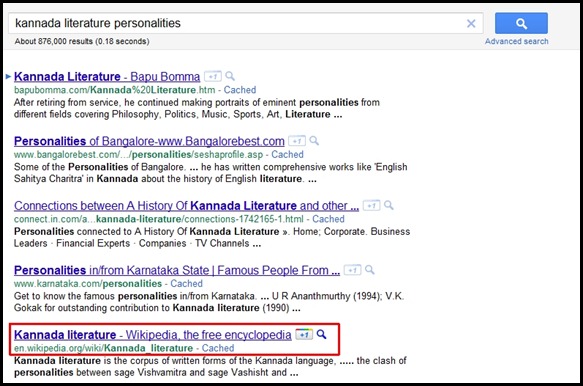Open Cached link for bangalorebest.com result

[x=287, y=154]
